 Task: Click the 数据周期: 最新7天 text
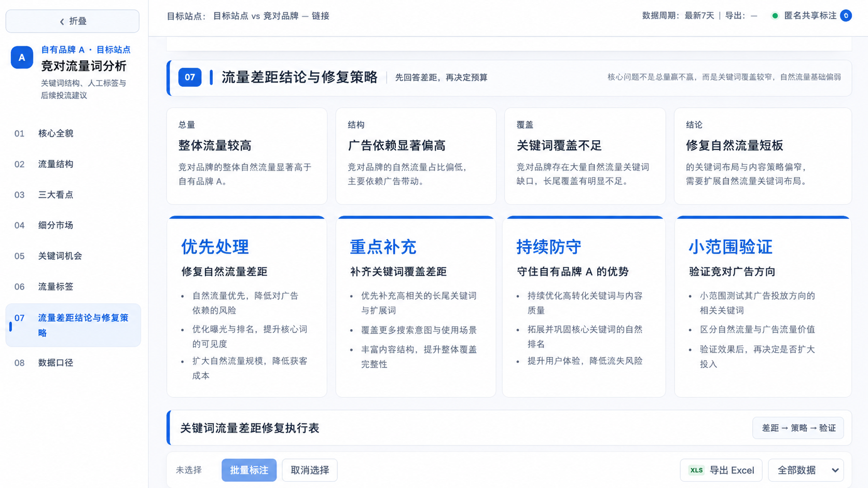click(678, 16)
